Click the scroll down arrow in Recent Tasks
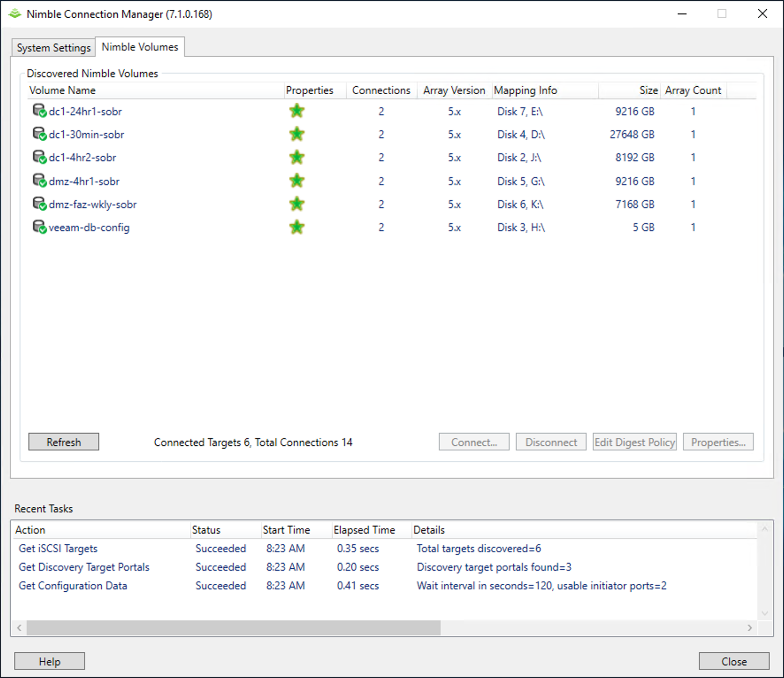Screen dimensions: 784x678 (x=765, y=613)
